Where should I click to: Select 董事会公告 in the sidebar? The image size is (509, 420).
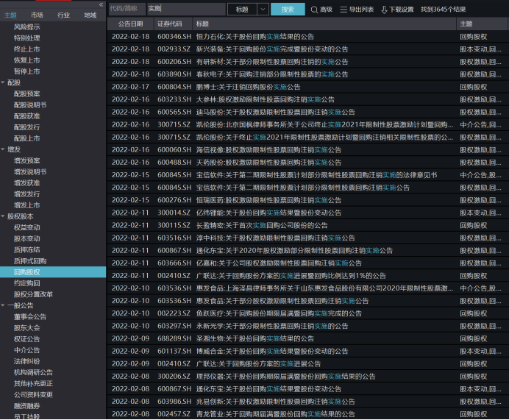point(30,316)
